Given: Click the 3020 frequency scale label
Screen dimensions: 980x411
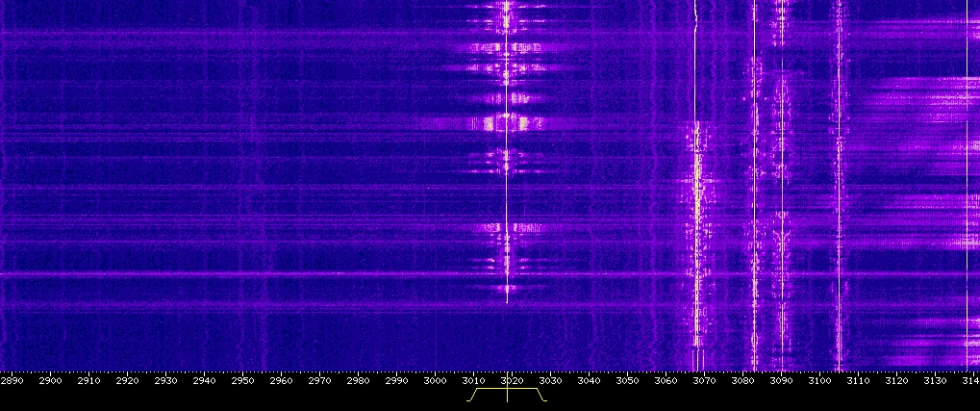Looking at the screenshot, I should (x=512, y=380).
